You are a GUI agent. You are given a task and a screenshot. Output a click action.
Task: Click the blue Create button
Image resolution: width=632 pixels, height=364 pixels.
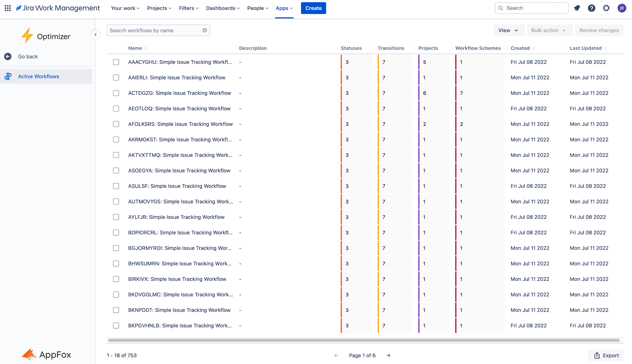(313, 8)
